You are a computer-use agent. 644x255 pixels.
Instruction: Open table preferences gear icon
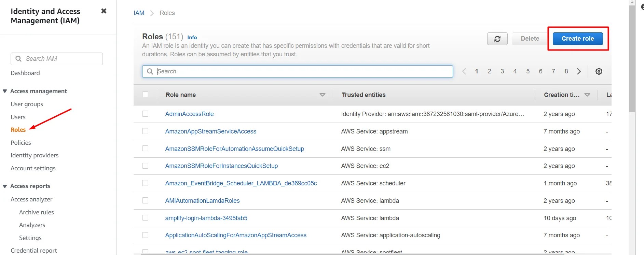[x=599, y=71]
